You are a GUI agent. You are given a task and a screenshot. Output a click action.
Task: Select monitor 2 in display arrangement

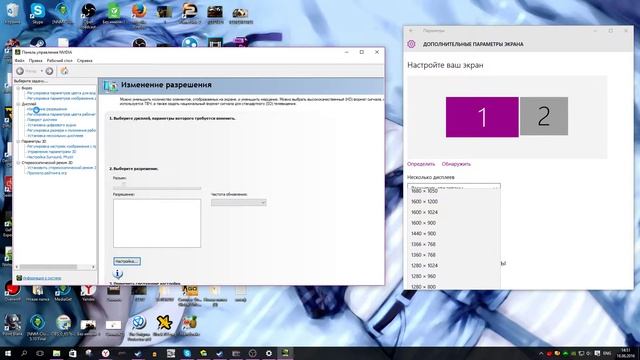(x=544, y=116)
